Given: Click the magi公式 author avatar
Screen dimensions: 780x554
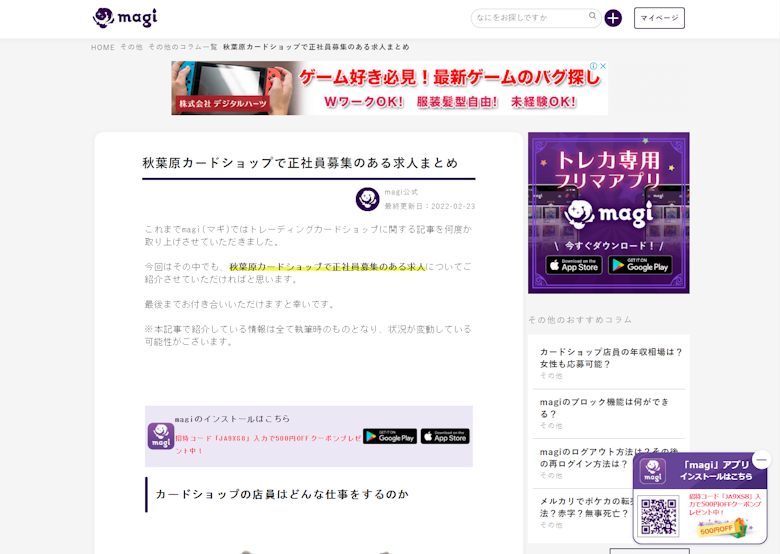Looking at the screenshot, I should tap(367, 199).
